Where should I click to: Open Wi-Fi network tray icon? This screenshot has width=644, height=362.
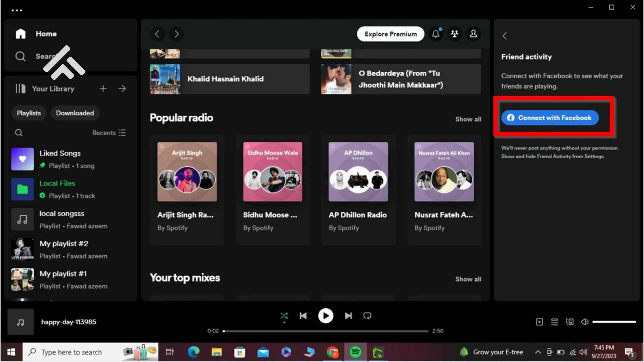573,352
